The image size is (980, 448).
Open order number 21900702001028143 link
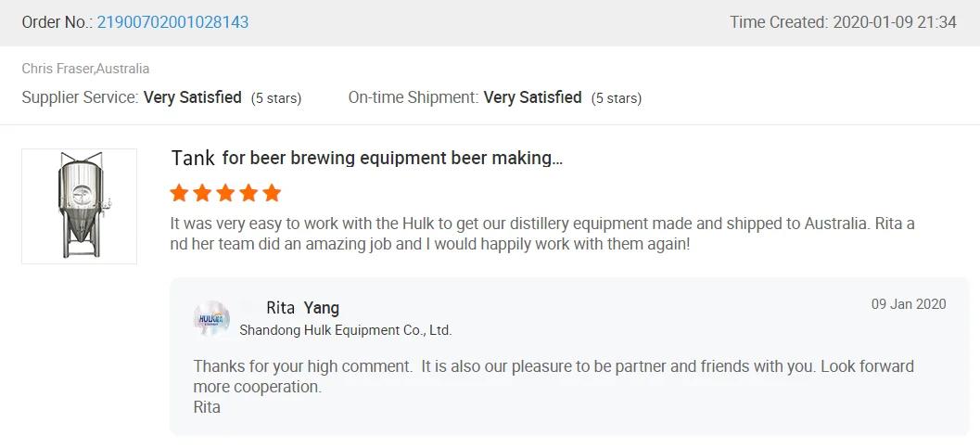(172, 22)
